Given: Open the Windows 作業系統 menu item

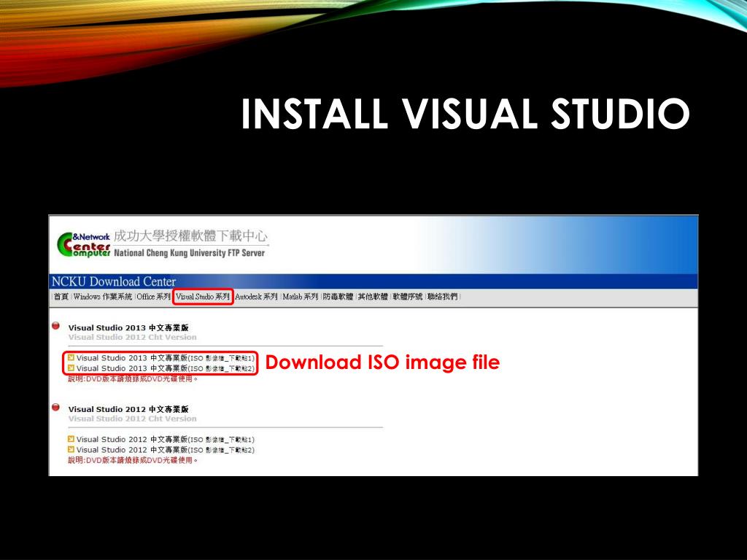Looking at the screenshot, I should [102, 297].
